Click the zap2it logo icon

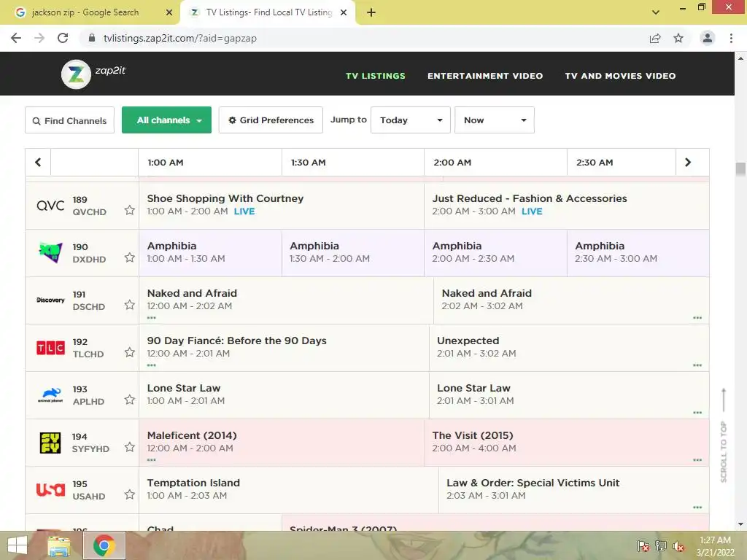point(76,74)
